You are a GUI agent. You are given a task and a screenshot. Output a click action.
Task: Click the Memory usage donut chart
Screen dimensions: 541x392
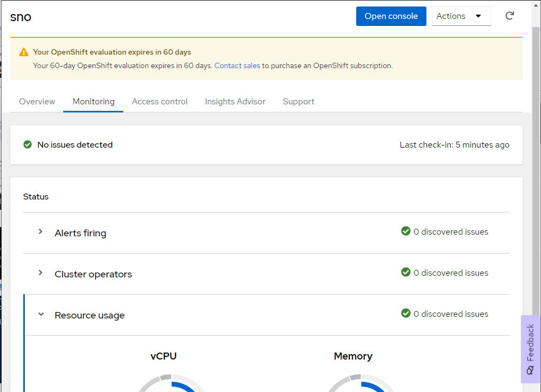361,383
